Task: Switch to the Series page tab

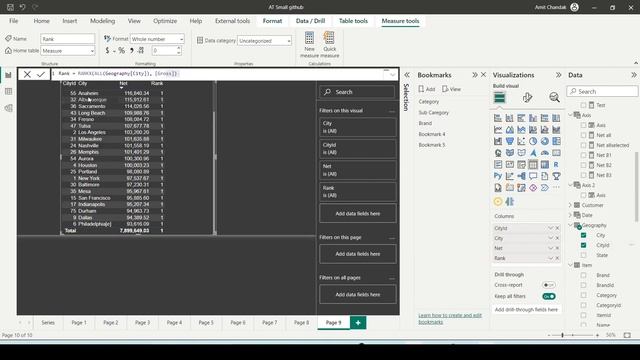Action: (48, 322)
